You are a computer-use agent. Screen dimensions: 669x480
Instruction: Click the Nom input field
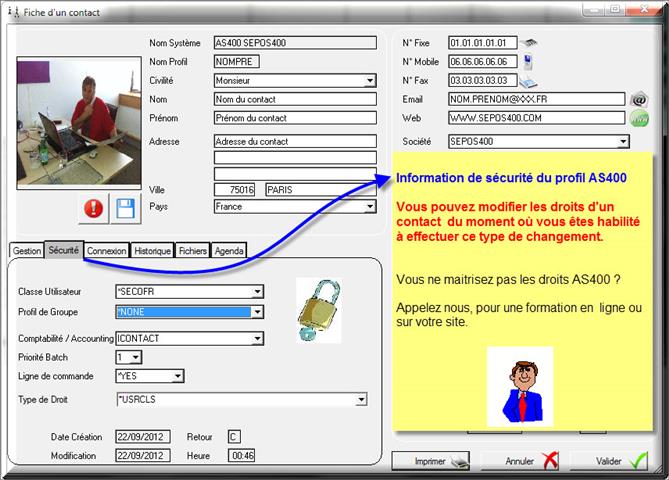click(x=295, y=99)
